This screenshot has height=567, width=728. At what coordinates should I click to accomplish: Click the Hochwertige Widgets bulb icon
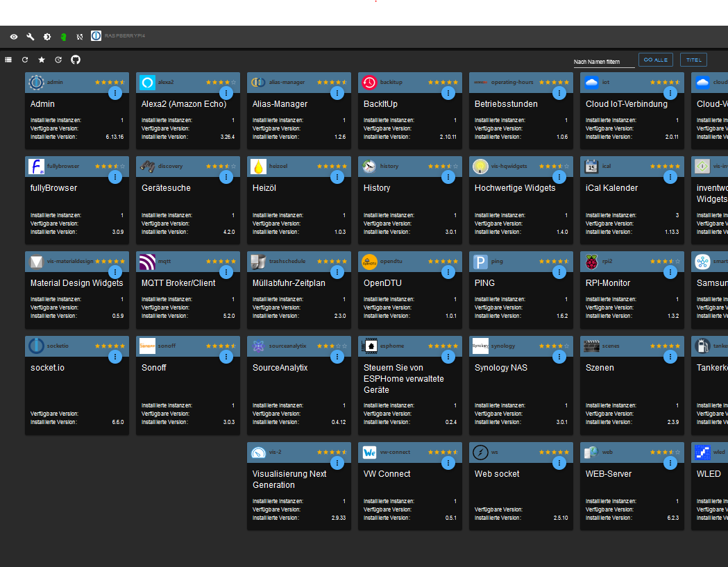click(480, 167)
